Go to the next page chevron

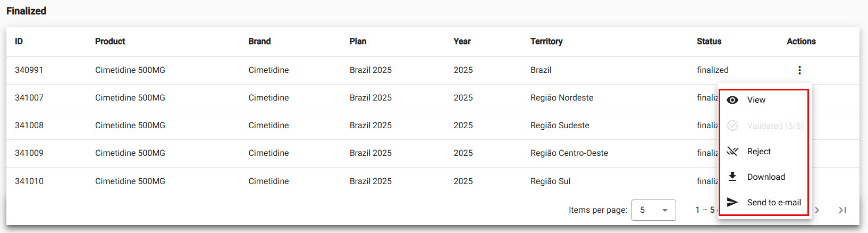coord(818,210)
